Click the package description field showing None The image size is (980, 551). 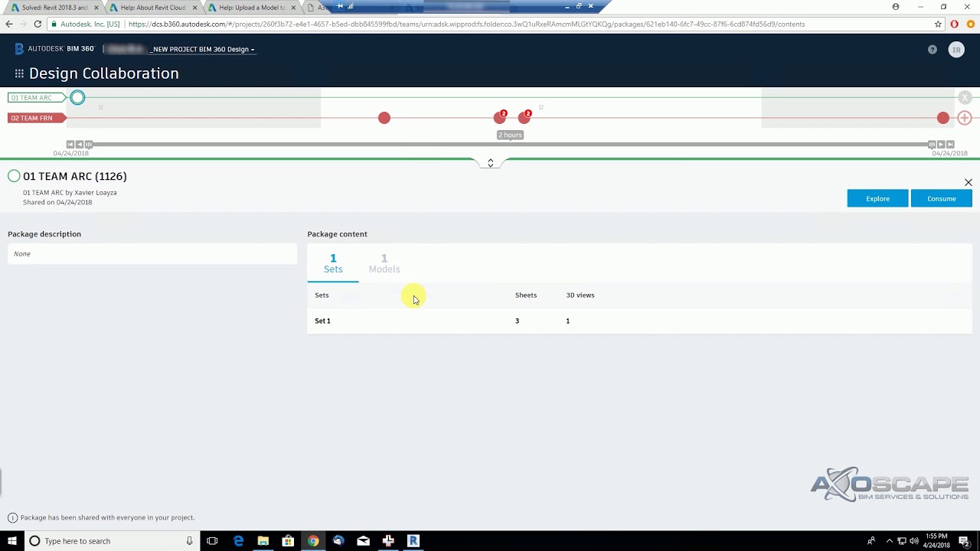point(152,254)
